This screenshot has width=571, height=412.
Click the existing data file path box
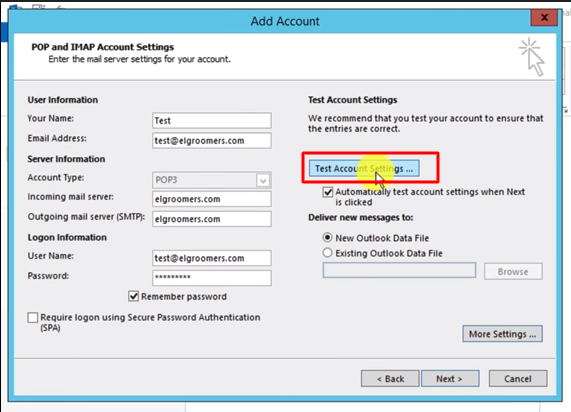399,270
